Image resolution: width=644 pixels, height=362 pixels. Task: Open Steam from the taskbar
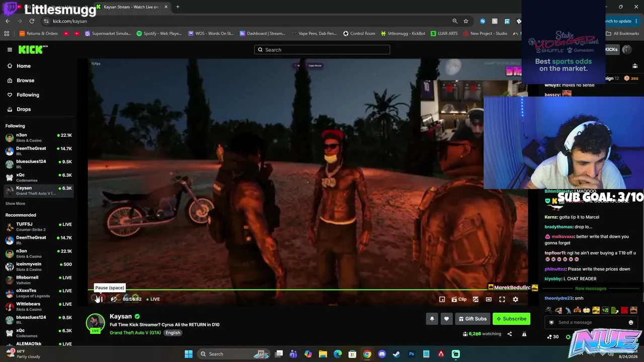396,354
